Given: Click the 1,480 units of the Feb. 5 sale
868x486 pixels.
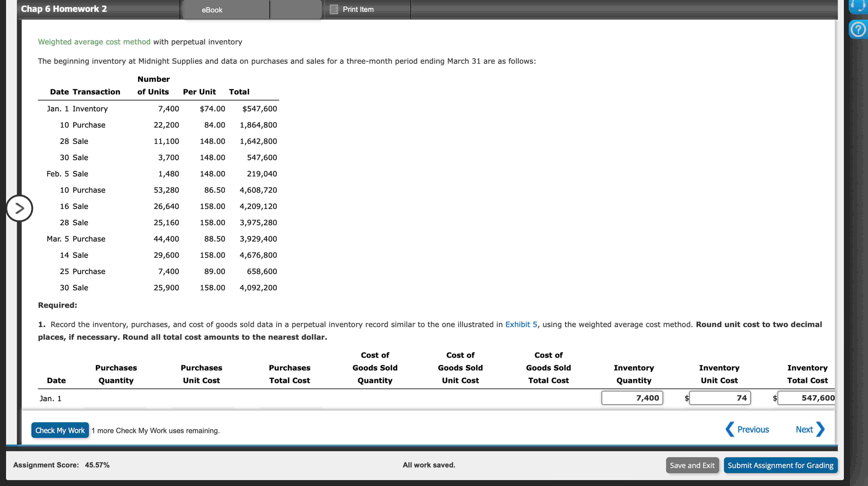Looking at the screenshot, I should pyautogui.click(x=168, y=174).
